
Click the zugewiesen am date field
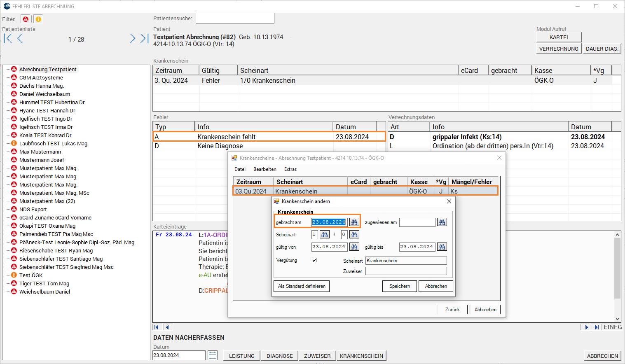[417, 222]
